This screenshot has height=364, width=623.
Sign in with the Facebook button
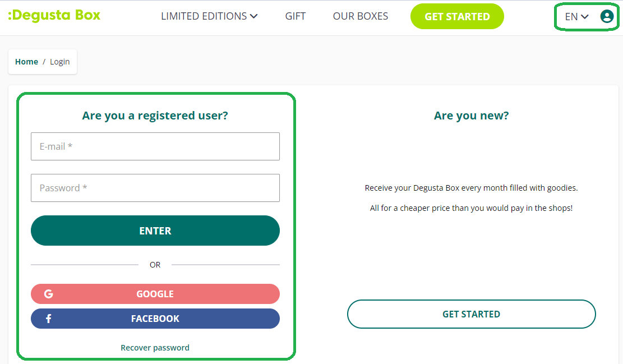155,319
